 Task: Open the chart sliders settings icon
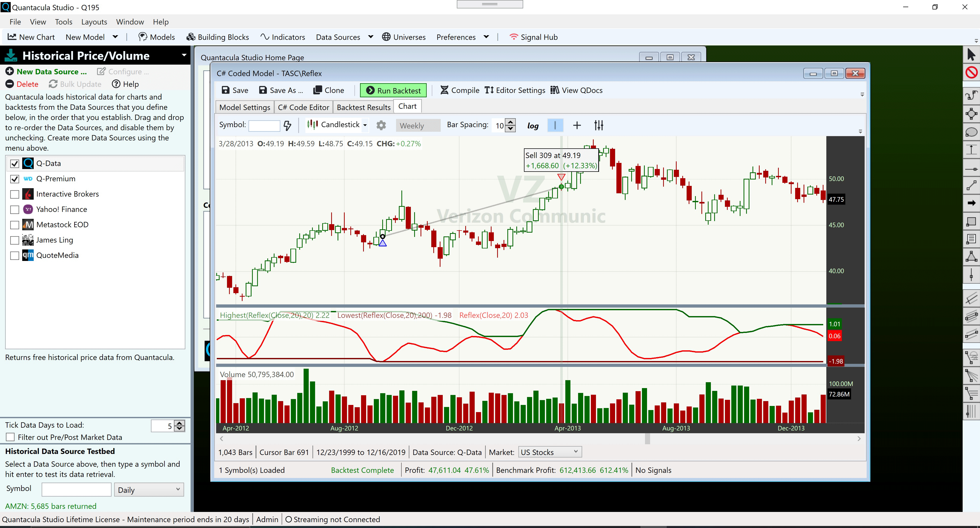pyautogui.click(x=599, y=125)
